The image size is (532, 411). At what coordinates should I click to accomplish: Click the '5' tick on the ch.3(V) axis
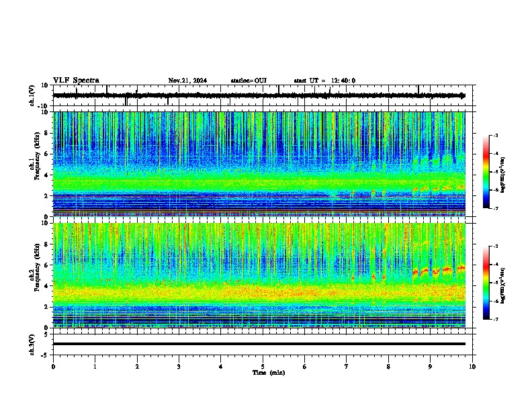pos(46,334)
